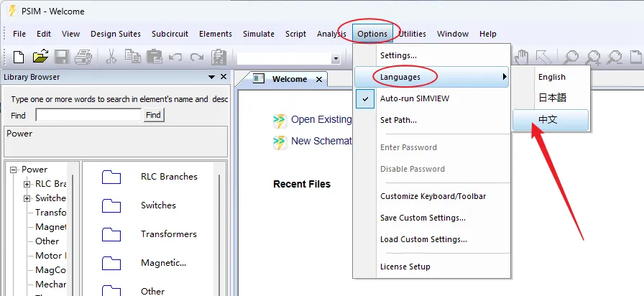Click the clipboard list icon after Redo

(218, 57)
